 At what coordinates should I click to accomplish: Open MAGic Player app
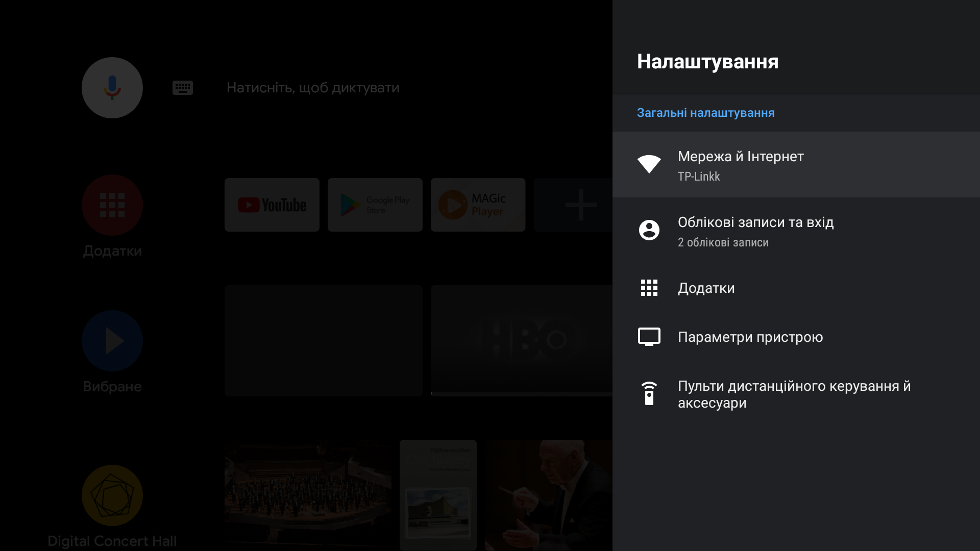(x=478, y=205)
